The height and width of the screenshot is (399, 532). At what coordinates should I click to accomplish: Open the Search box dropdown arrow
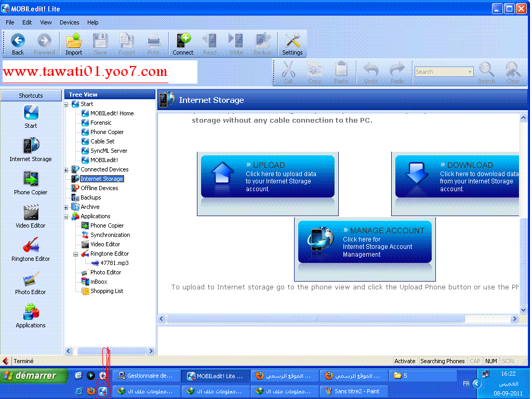(x=470, y=72)
